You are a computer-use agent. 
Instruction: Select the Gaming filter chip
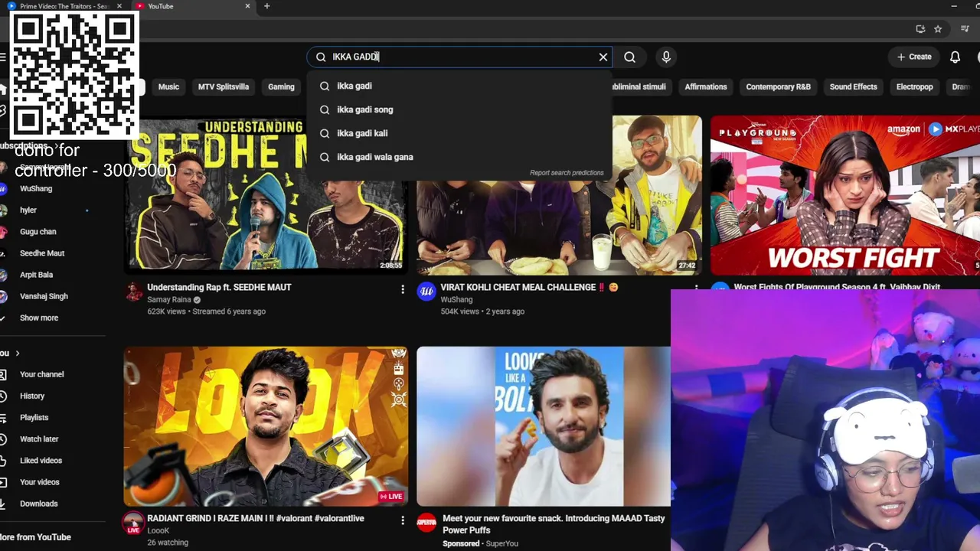[x=281, y=87]
